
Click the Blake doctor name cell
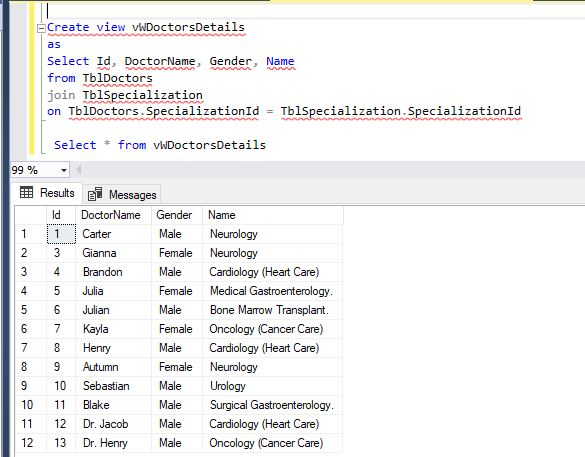(113, 405)
